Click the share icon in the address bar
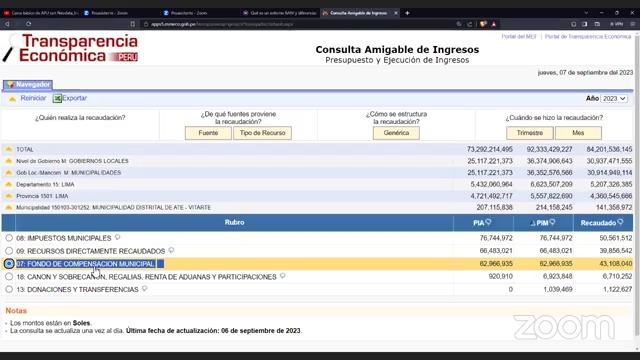Image resolution: width=640 pixels, height=360 pixels. coord(470,24)
